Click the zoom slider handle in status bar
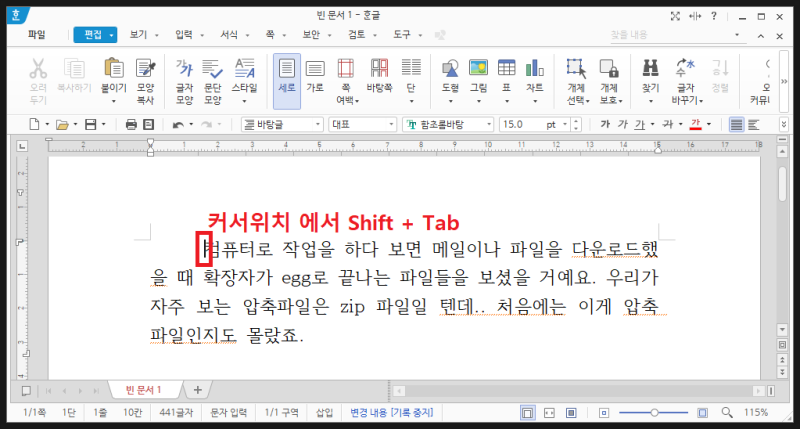The height and width of the screenshot is (429, 800). pyautogui.click(x=654, y=412)
